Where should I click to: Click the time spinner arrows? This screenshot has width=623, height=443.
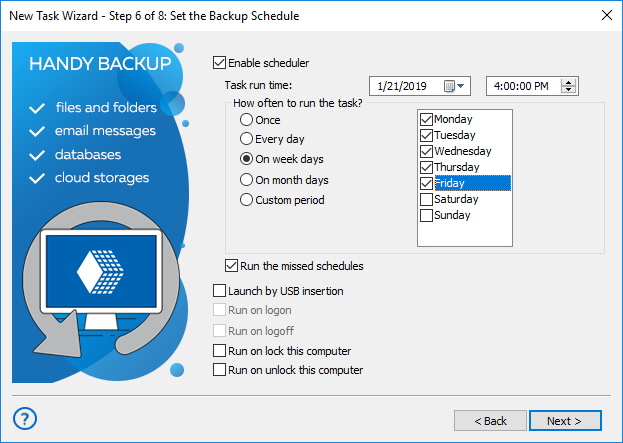pyautogui.click(x=569, y=86)
